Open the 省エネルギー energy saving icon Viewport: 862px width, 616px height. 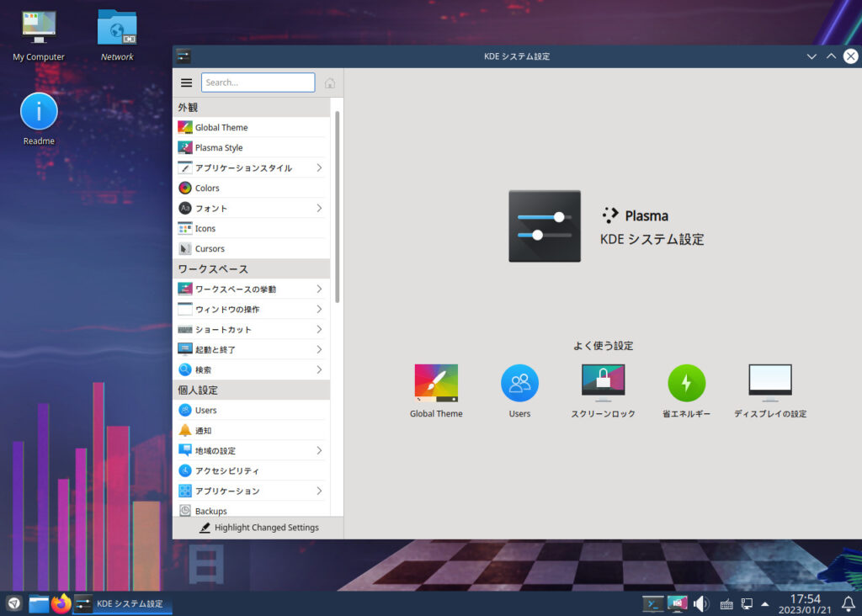[x=686, y=384]
